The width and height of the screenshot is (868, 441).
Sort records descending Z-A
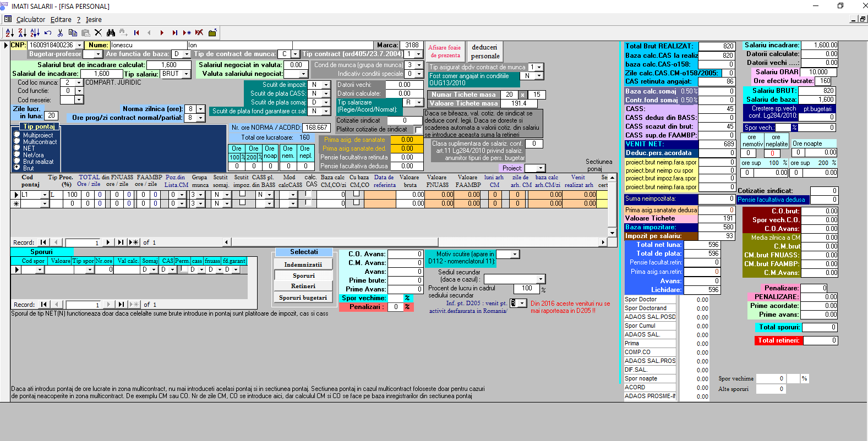point(22,32)
